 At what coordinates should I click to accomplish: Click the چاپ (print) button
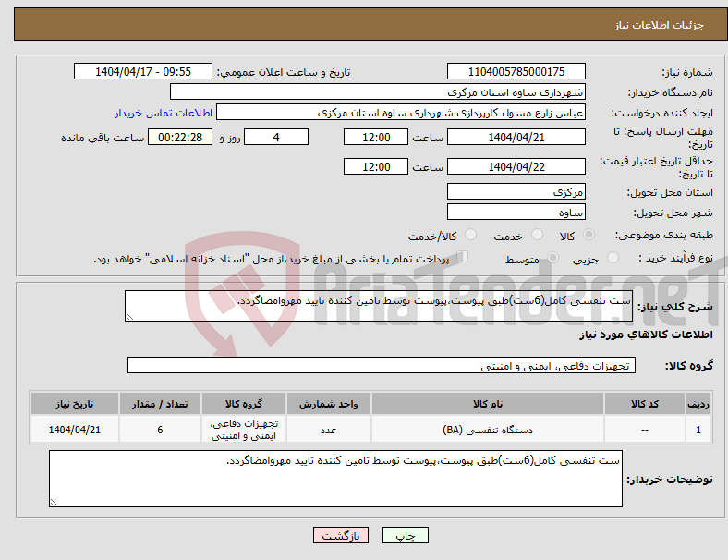(405, 535)
